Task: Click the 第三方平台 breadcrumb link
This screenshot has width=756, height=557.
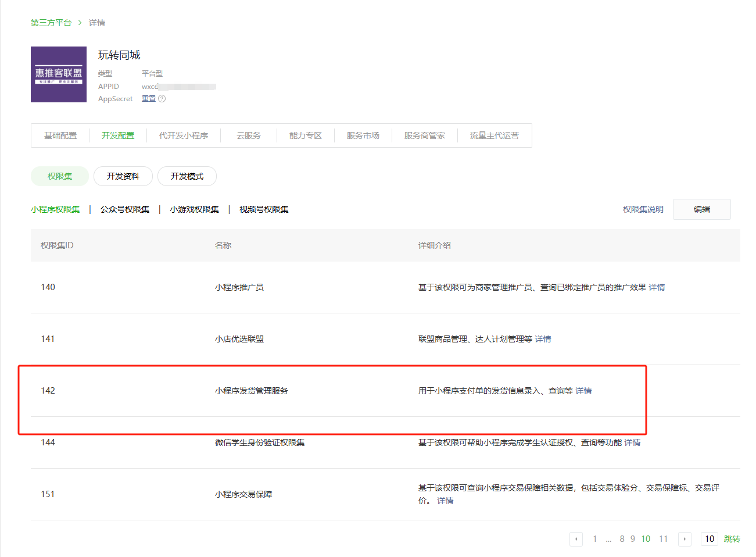Action: (x=51, y=23)
